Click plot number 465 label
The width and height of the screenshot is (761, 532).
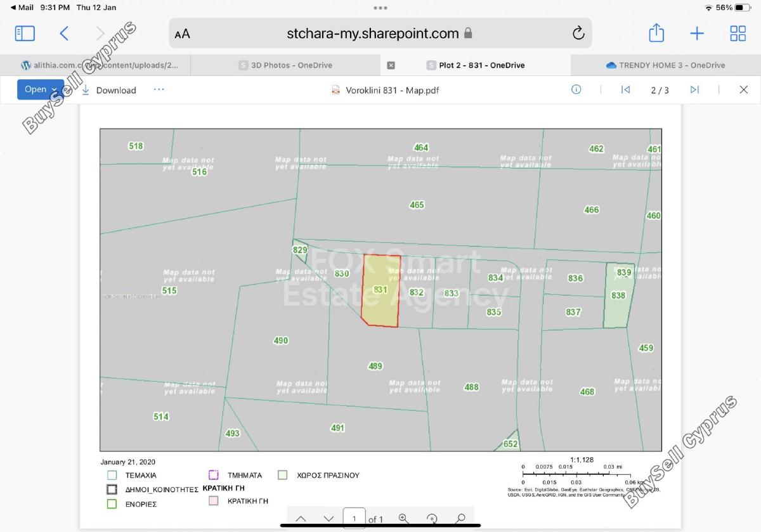417,205
